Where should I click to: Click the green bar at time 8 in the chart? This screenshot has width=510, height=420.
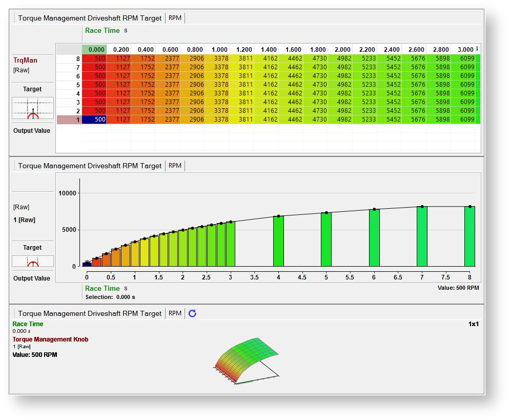tap(470, 236)
